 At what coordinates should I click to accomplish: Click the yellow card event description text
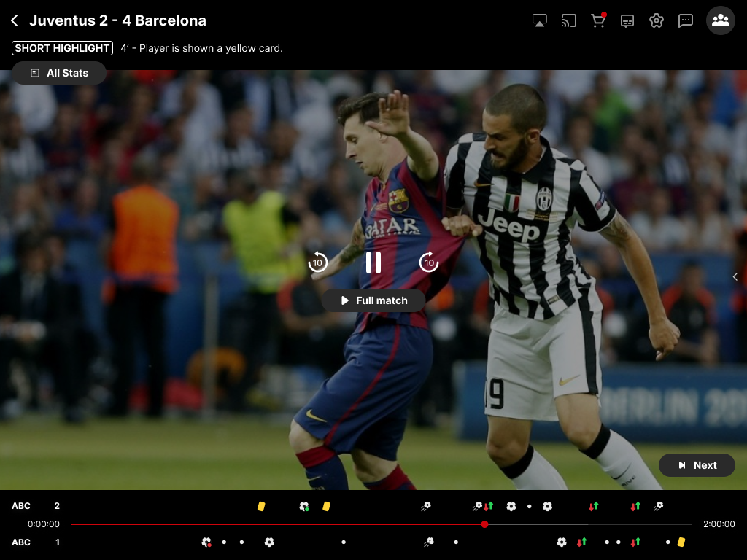pos(201,48)
